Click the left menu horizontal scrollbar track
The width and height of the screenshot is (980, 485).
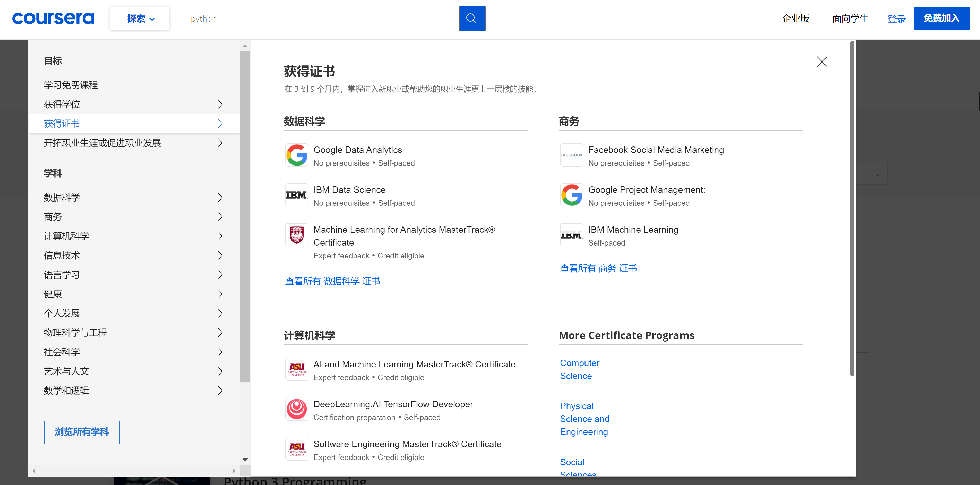click(x=134, y=471)
